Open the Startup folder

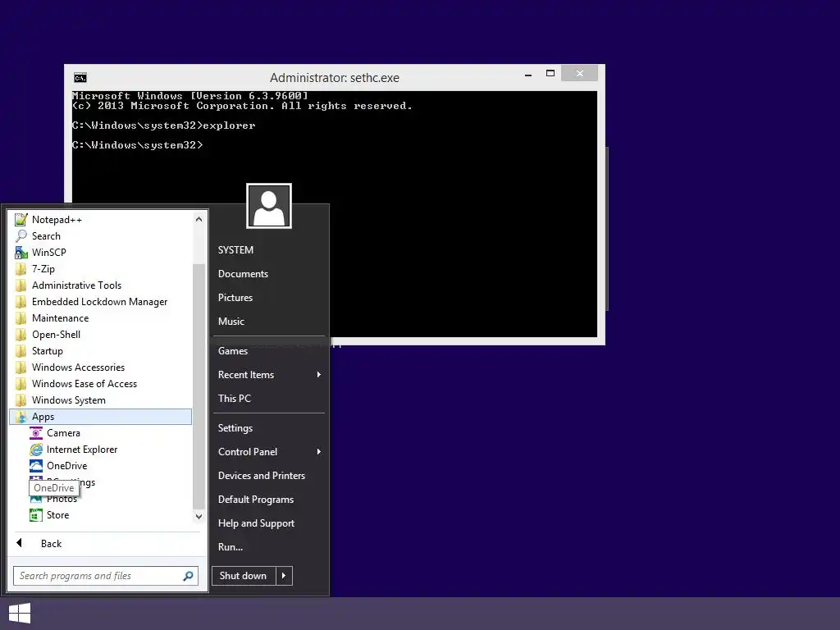(101, 351)
